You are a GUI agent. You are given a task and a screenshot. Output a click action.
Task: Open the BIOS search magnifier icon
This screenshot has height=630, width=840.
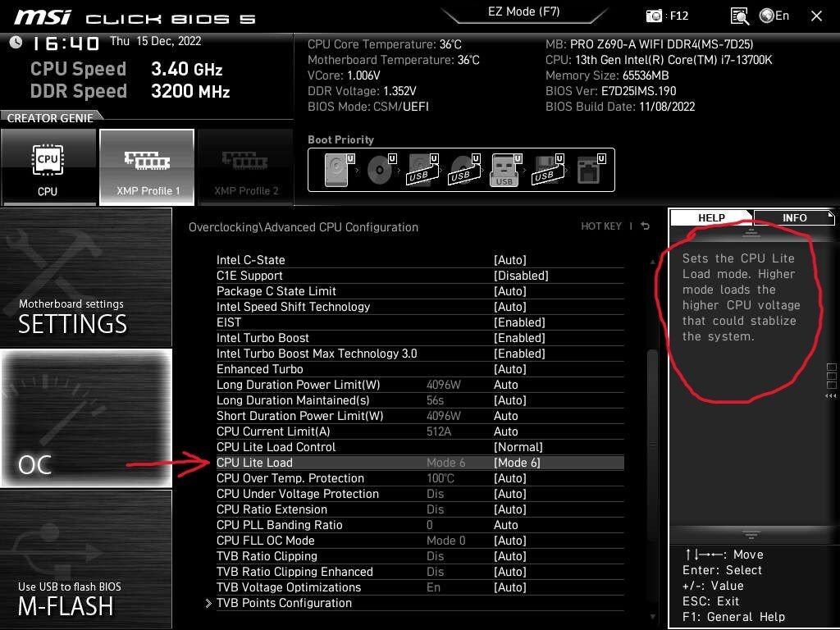click(740, 16)
